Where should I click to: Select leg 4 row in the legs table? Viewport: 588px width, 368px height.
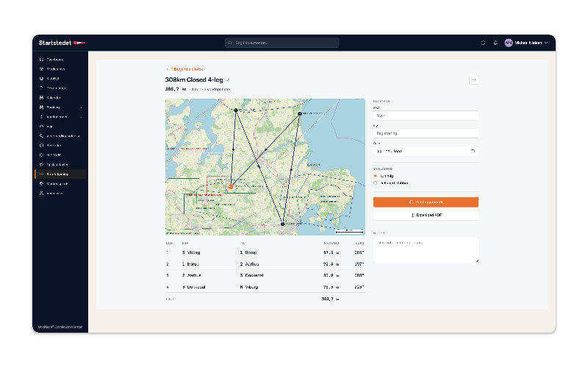[x=265, y=287]
